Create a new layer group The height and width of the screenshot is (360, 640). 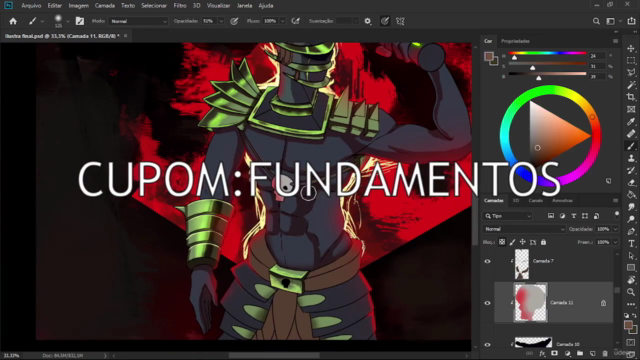tap(580, 353)
